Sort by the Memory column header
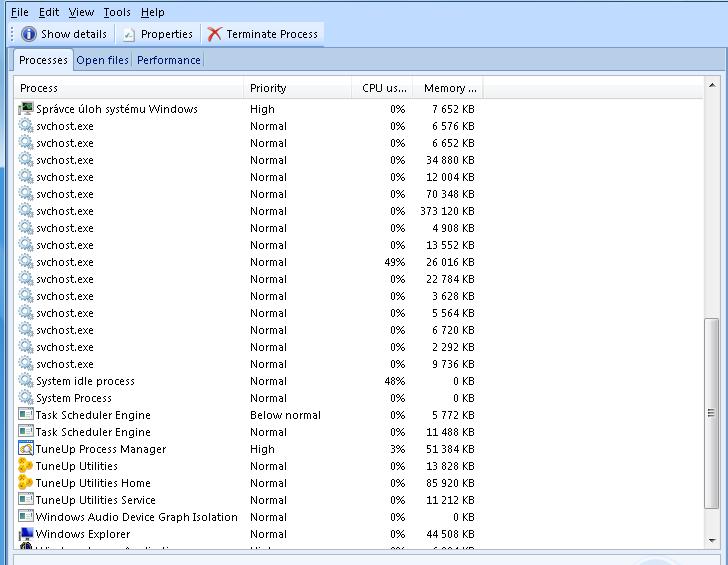 448,88
